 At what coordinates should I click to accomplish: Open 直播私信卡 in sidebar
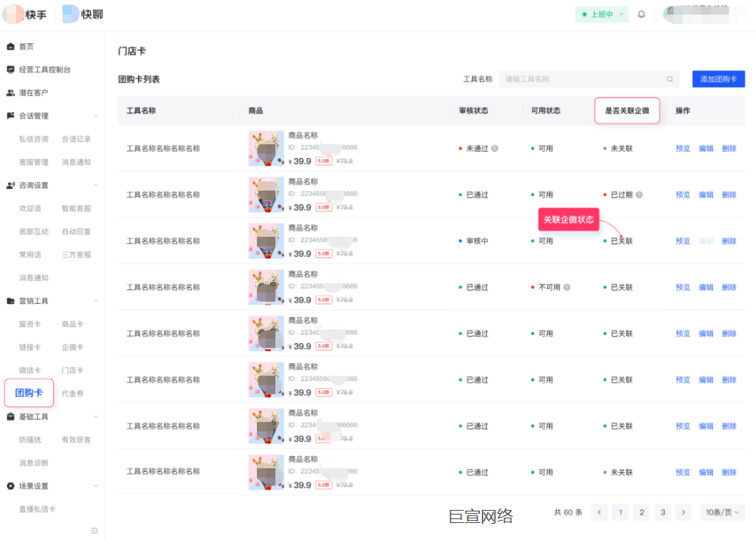tap(37, 509)
